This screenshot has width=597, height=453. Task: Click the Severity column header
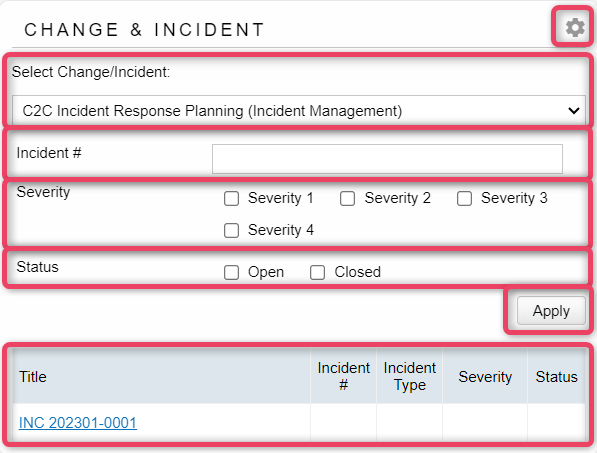click(485, 376)
